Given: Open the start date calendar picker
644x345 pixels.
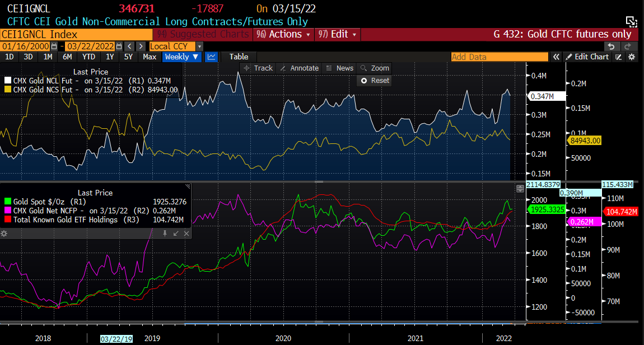Looking at the screenshot, I should (x=54, y=46).
